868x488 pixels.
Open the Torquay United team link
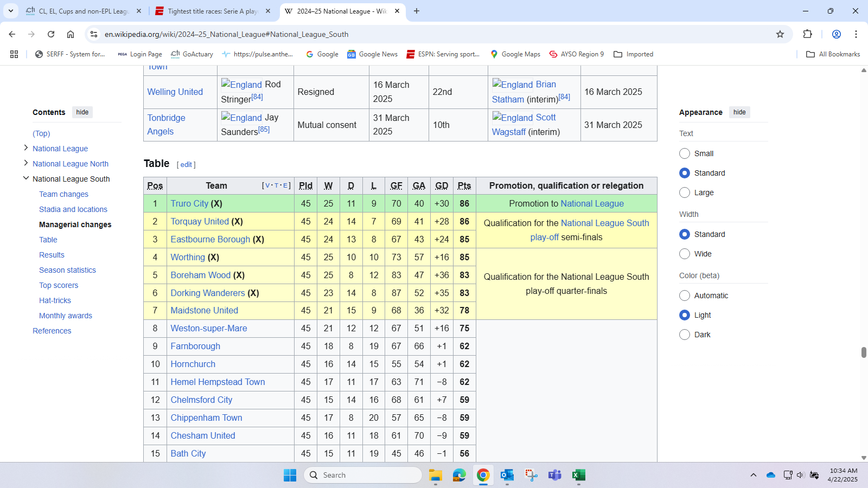200,221
